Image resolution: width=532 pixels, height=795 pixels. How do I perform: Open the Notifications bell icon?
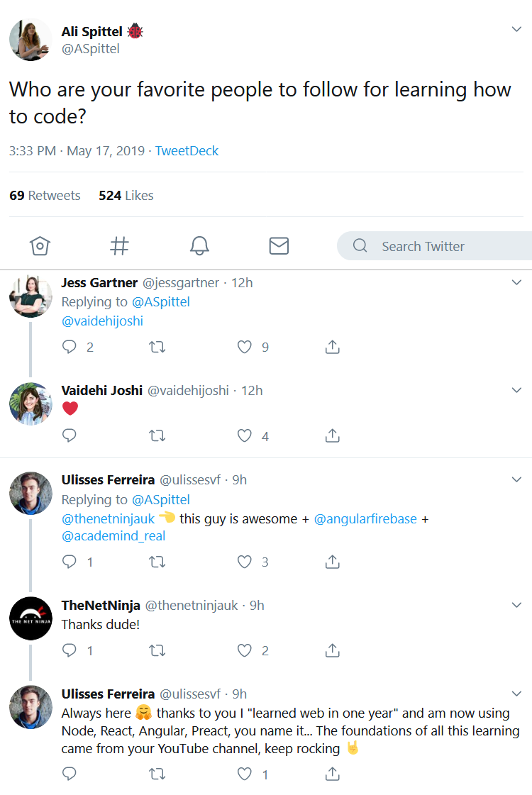pos(199,246)
